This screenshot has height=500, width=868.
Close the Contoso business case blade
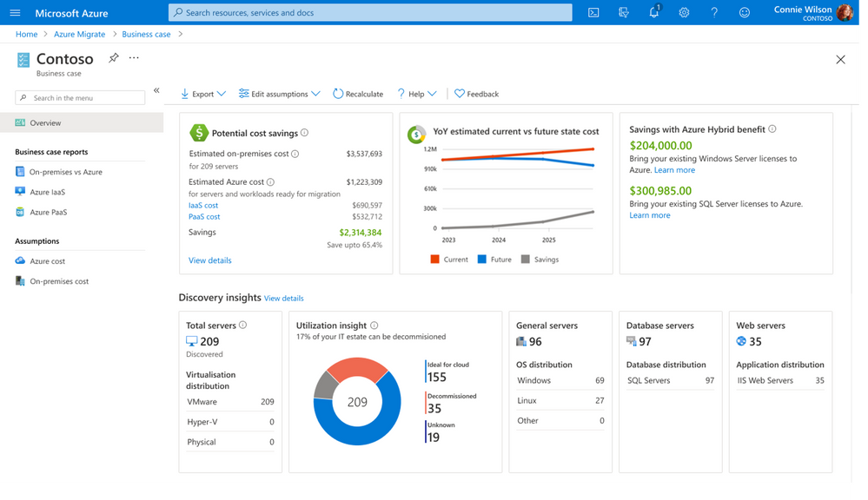(840, 59)
